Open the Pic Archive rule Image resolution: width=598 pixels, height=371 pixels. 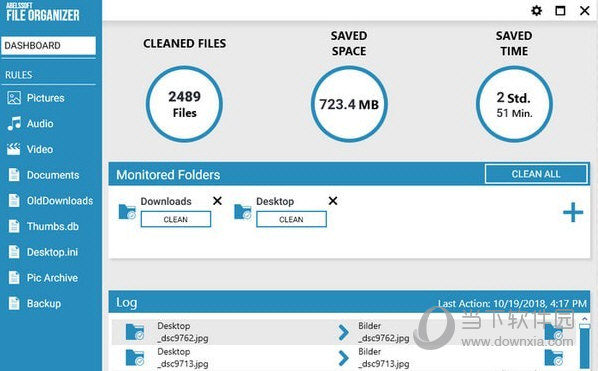[52, 278]
